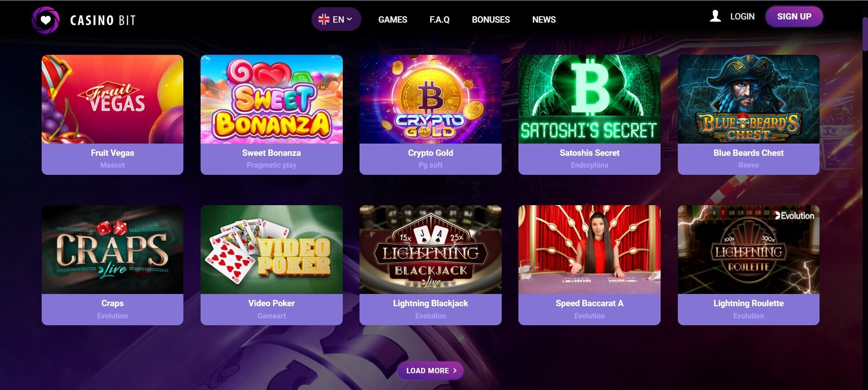Click the UK flag language icon
Screen dimensions: 868x390
tap(324, 19)
